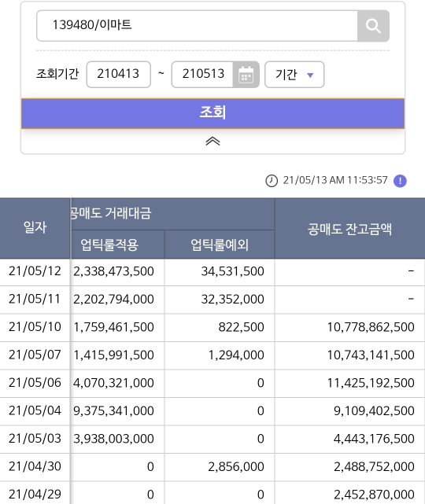Click the 139480/이마트 stock search field
Viewport: 425px width, 504px height.
click(x=197, y=26)
